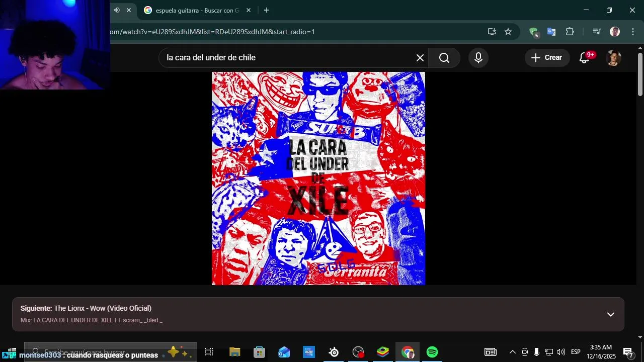Close the currently playing YouTube tab

pos(129,10)
